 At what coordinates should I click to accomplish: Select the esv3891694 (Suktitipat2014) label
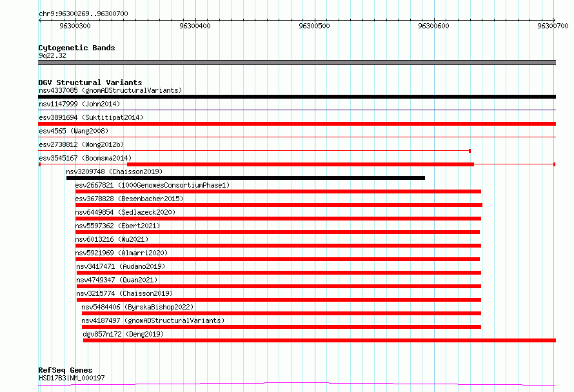point(91,117)
